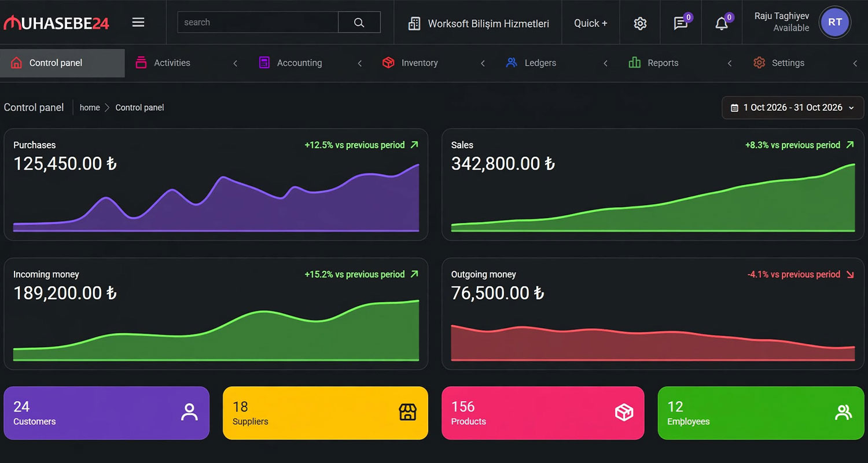Screen dimensions: 868x463
Task: Click the Incoming money trend arrow icon
Action: (x=414, y=274)
